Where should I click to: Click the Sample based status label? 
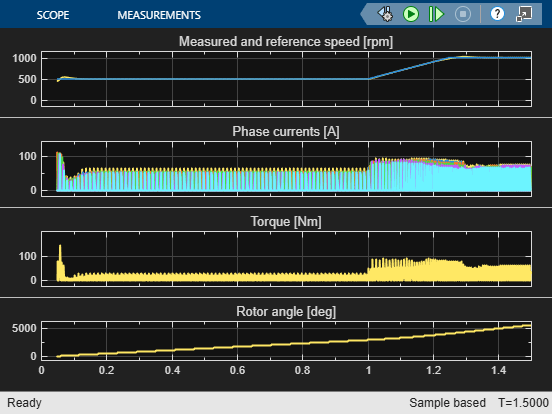(447, 403)
